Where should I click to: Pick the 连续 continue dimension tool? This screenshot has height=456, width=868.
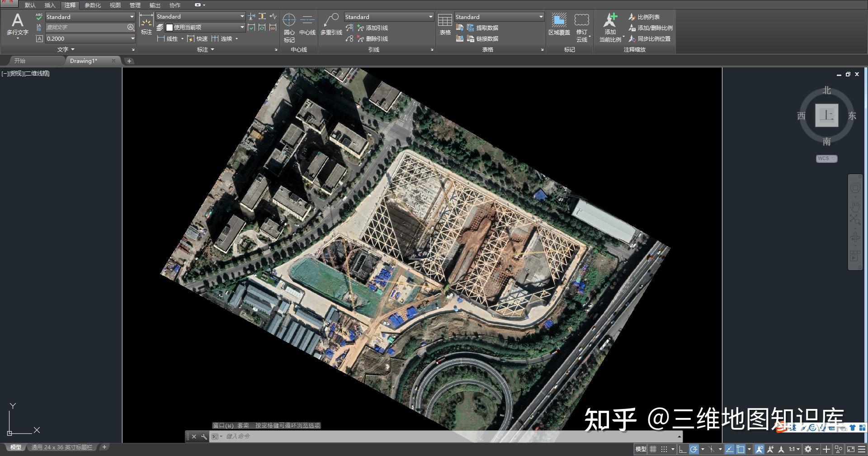point(222,39)
